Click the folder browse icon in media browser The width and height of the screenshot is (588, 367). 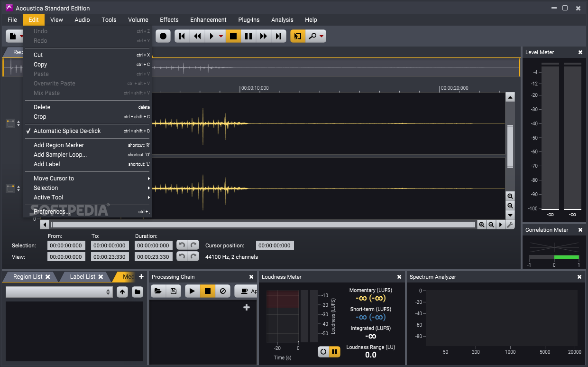point(138,292)
